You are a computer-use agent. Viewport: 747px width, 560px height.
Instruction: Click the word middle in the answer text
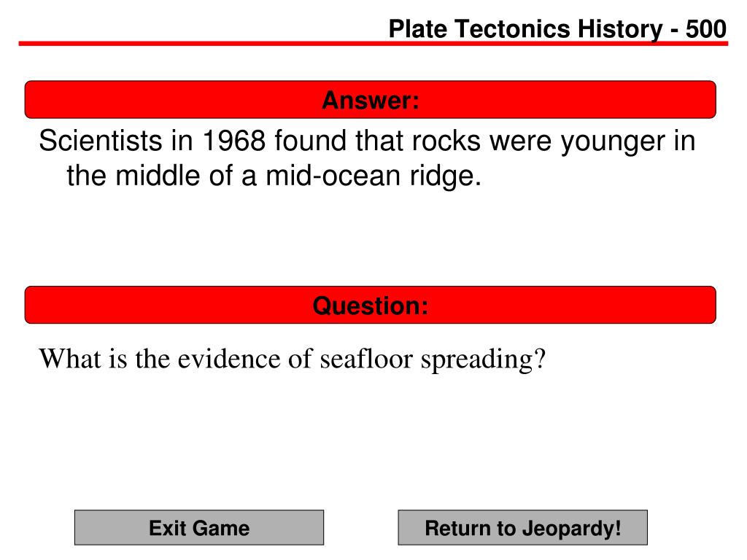point(158,176)
